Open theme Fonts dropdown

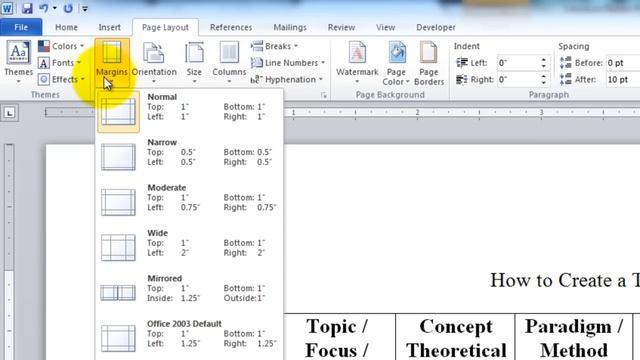click(60, 63)
